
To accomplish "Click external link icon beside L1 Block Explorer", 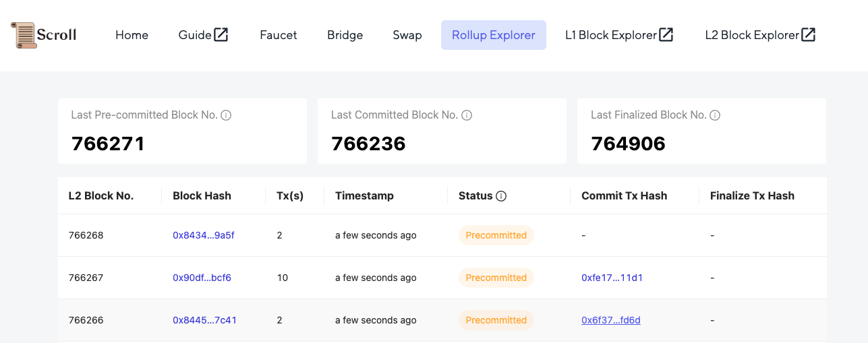I will 666,34.
